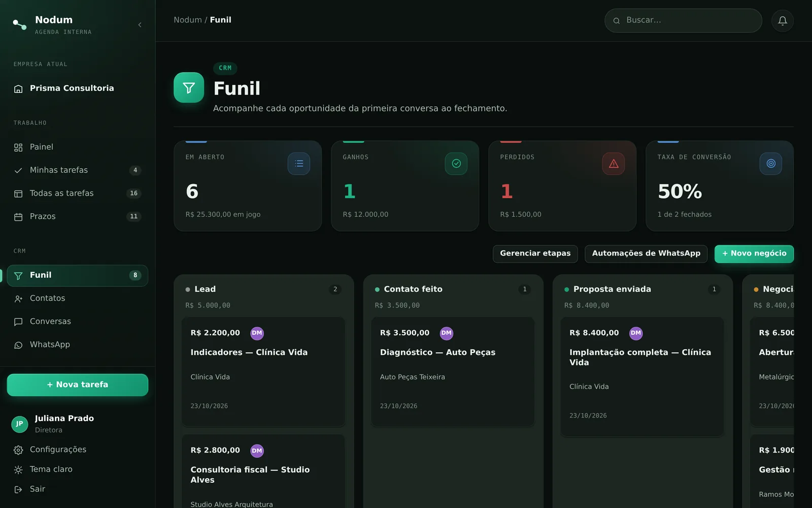This screenshot has height=508, width=812.
Task: Collapse the sidebar with the chevron
Action: click(140, 25)
